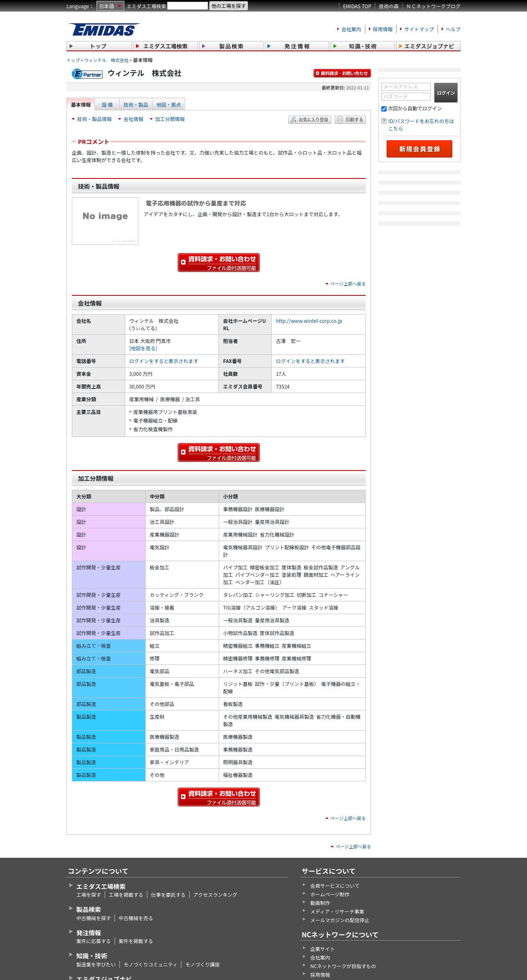Focus the パスワード login field
Image resolution: width=527 pixels, height=980 pixels.
click(x=406, y=97)
